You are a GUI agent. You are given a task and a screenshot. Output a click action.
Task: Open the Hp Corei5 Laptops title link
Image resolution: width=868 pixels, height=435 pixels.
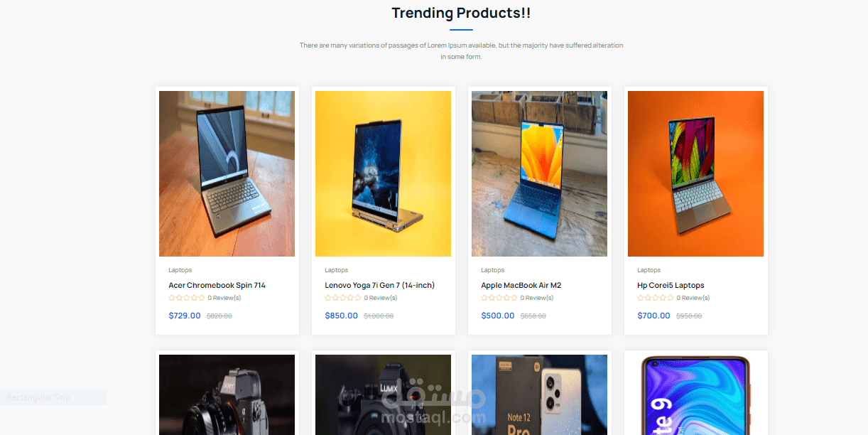click(671, 285)
